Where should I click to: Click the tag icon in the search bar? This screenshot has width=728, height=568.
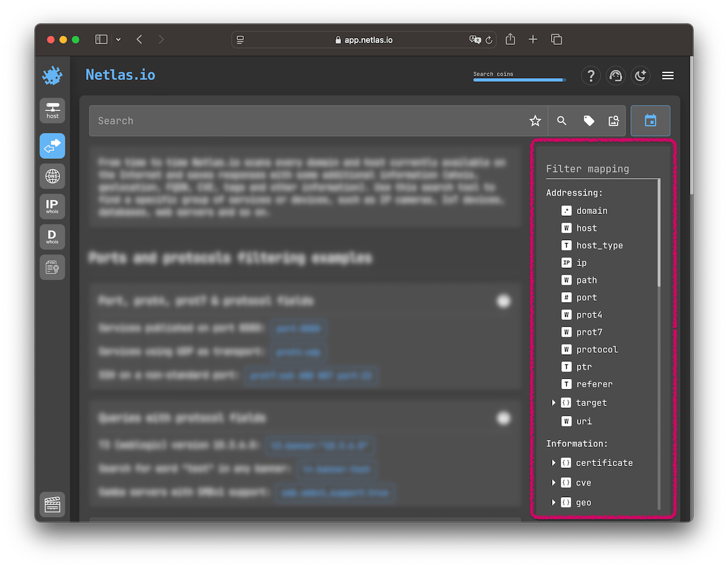click(x=588, y=121)
